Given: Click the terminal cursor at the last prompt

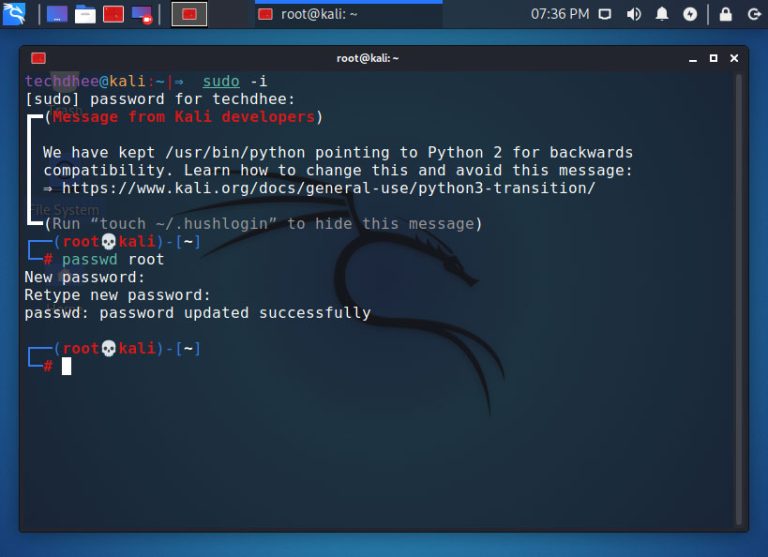Looking at the screenshot, I should pyautogui.click(x=66, y=366).
